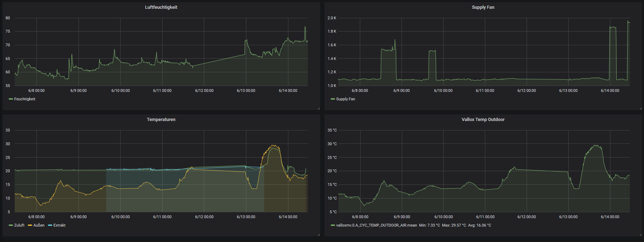Click the 1.0 K y-axis label
This screenshot has width=644, height=242.
point(332,86)
